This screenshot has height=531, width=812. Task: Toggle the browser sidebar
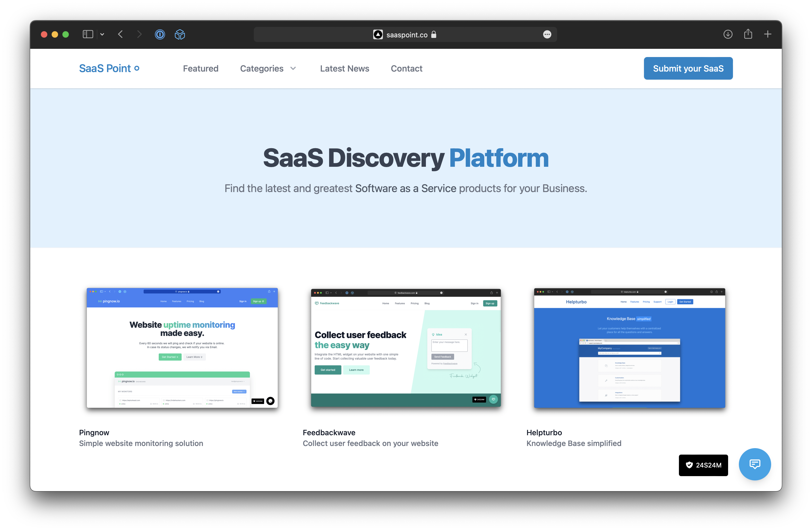[x=88, y=34]
